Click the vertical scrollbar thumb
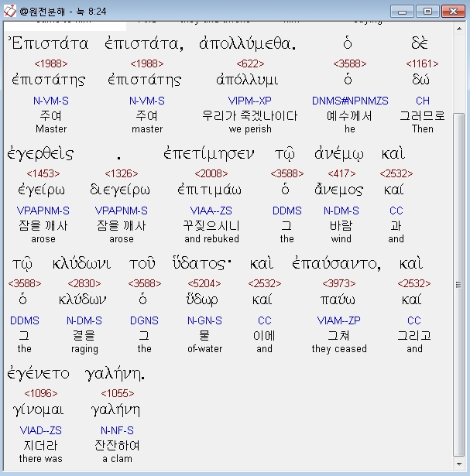The image size is (470, 476). (458, 285)
